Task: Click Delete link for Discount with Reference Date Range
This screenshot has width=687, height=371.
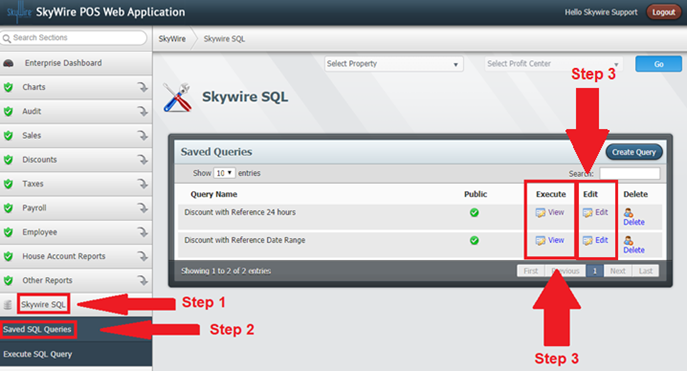Action: pos(634,250)
